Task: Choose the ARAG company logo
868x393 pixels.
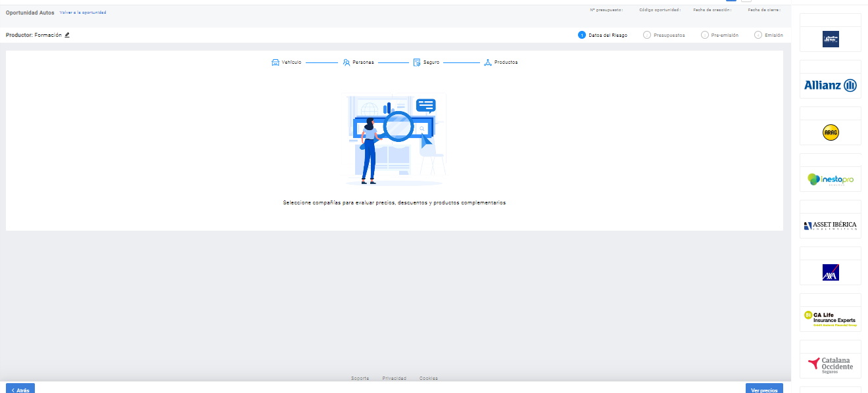Action: (831, 132)
